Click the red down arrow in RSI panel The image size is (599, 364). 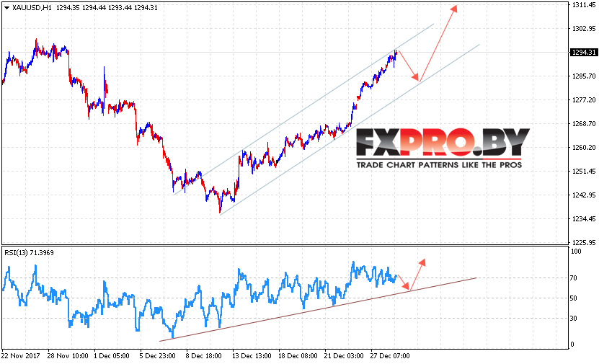click(x=406, y=286)
